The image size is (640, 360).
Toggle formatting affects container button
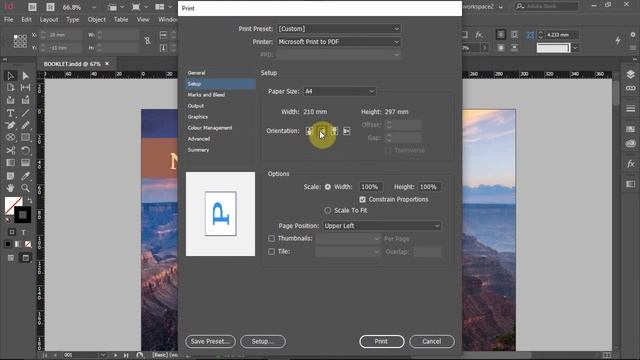12,232
